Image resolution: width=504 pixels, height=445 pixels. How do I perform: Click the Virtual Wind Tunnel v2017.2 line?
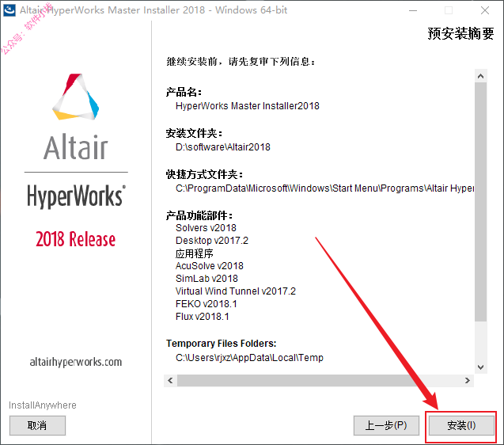tap(235, 291)
